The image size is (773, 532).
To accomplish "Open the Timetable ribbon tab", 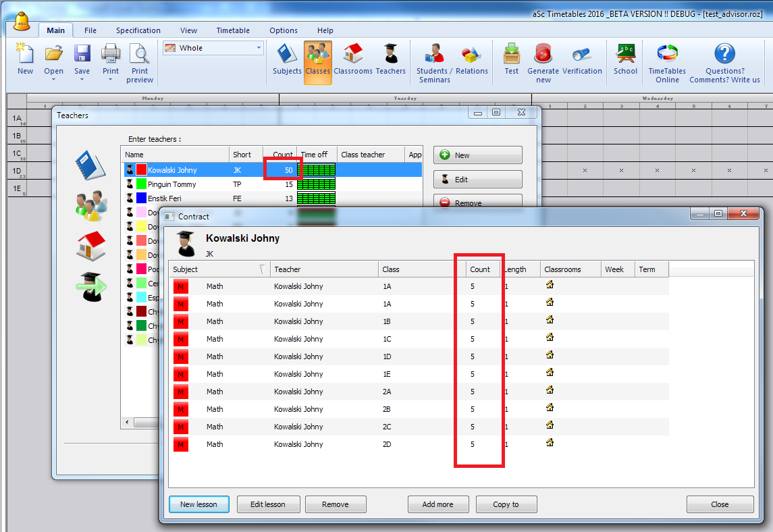I will tap(233, 30).
